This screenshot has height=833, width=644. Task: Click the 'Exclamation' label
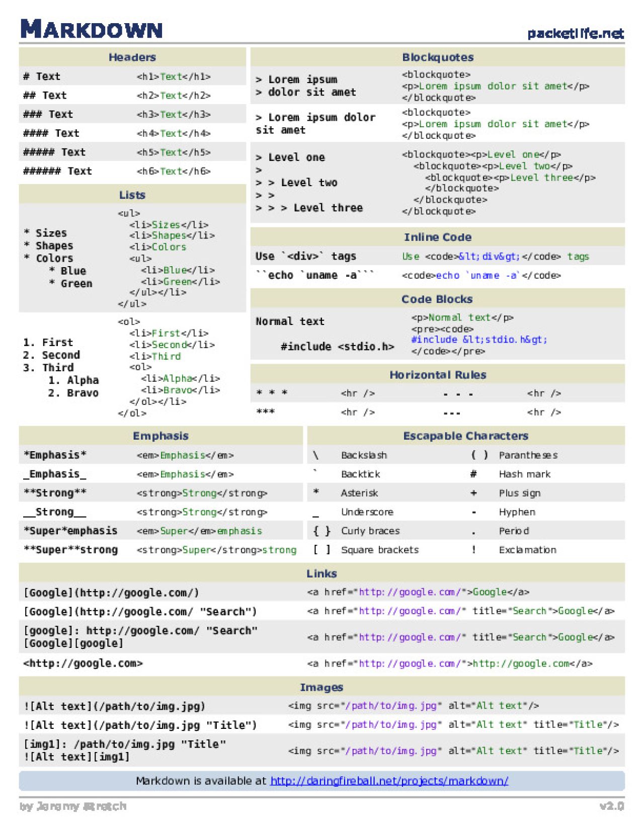(x=528, y=550)
